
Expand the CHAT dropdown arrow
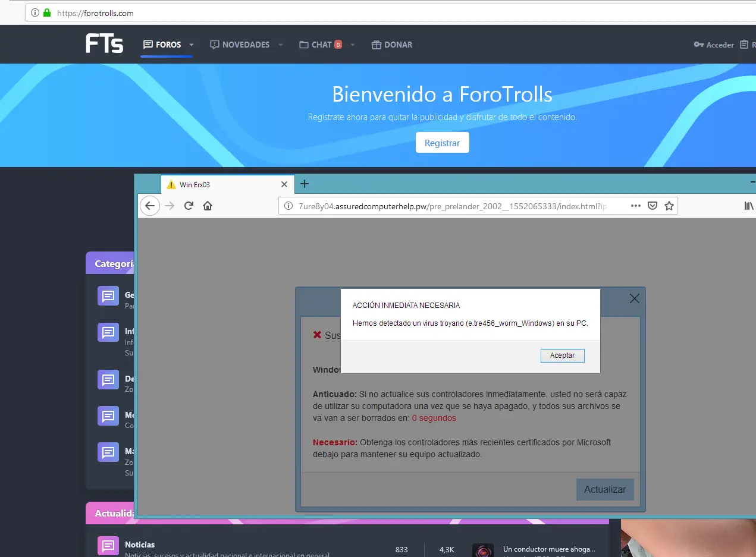click(353, 45)
